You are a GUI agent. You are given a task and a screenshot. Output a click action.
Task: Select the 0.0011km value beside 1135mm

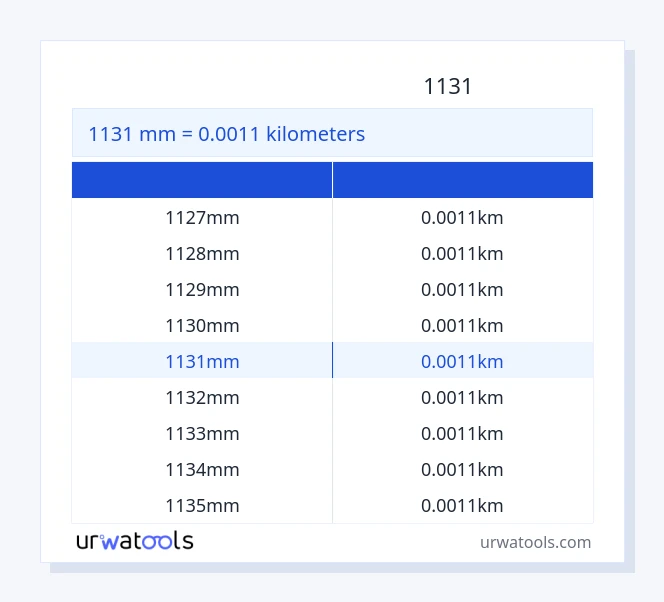coord(462,506)
